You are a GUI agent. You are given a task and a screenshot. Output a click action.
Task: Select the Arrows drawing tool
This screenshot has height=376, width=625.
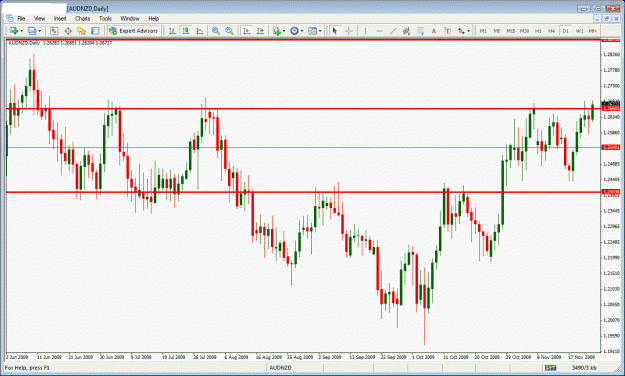pos(461,31)
